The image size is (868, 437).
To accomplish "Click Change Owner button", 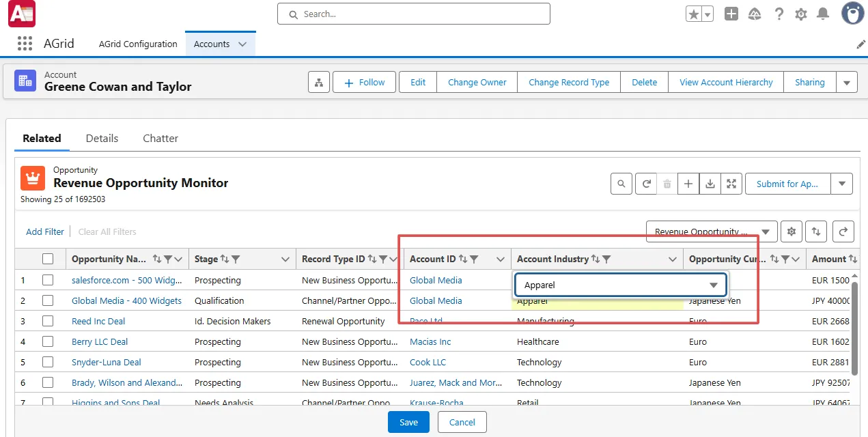I will tap(477, 83).
